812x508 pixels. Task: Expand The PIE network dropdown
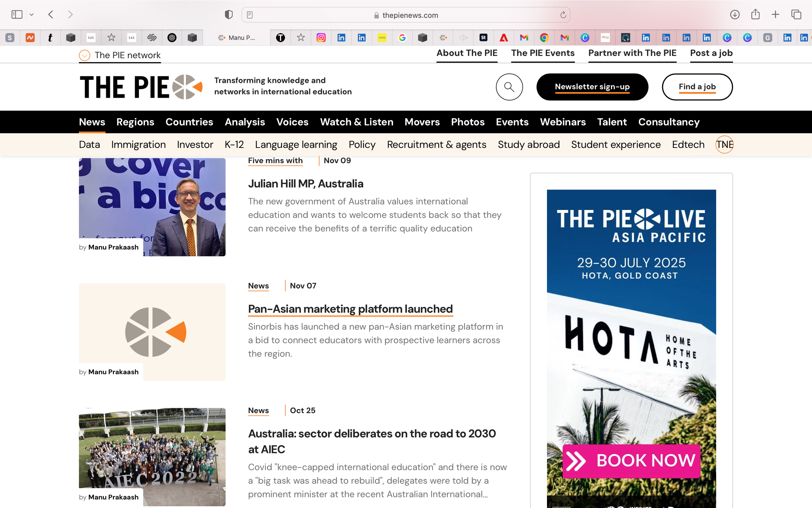(84, 55)
